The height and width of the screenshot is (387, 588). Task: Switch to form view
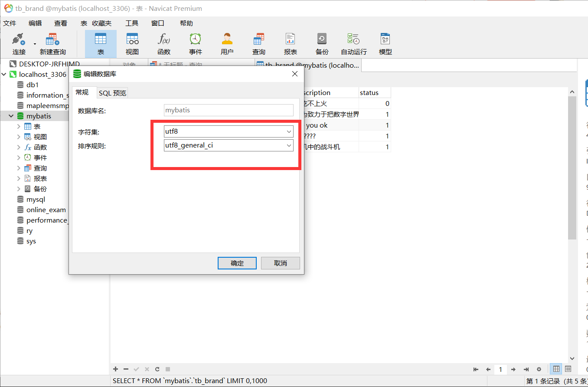568,369
